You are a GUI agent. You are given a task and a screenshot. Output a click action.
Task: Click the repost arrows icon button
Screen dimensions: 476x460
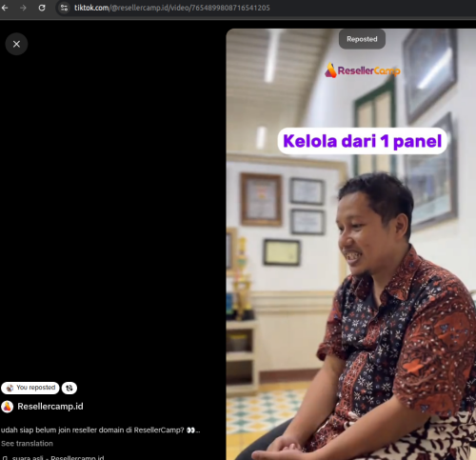(x=69, y=388)
